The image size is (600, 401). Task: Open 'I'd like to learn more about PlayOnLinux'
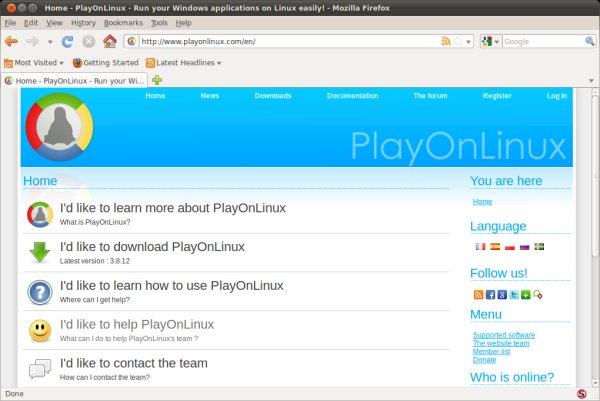click(173, 208)
